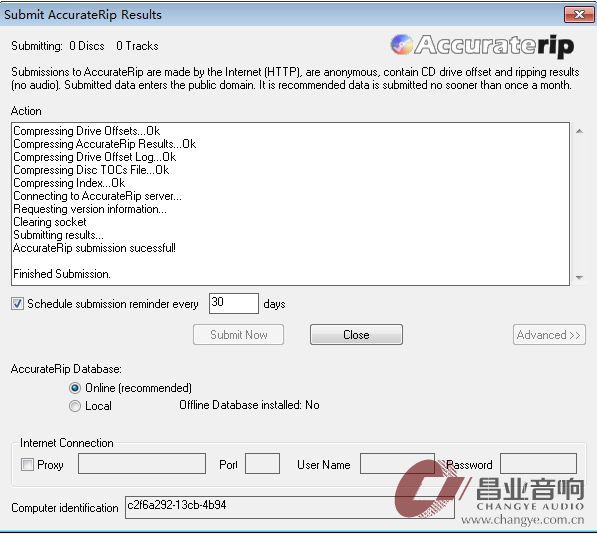Close the dialog with the red X
Viewport: 597px width, 534px height.
pyautogui.click(x=579, y=14)
